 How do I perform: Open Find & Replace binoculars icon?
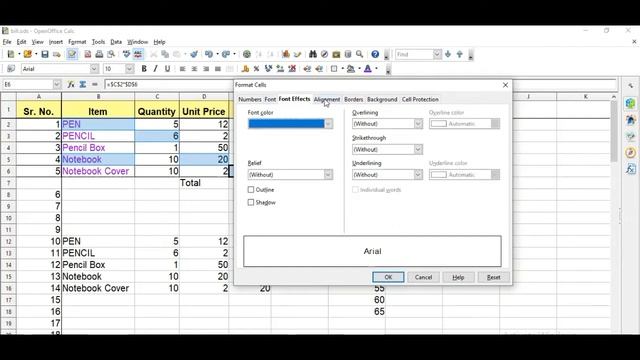(x=313, y=54)
